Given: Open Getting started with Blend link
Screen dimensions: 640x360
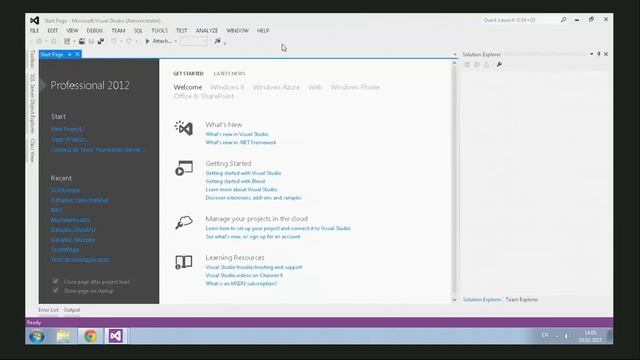Looking at the screenshot, I should [x=235, y=181].
